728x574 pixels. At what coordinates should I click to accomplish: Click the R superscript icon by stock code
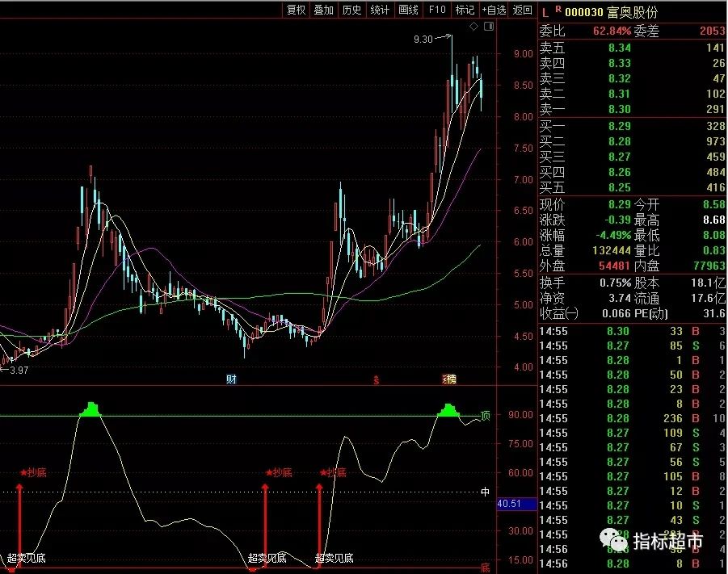coord(558,9)
